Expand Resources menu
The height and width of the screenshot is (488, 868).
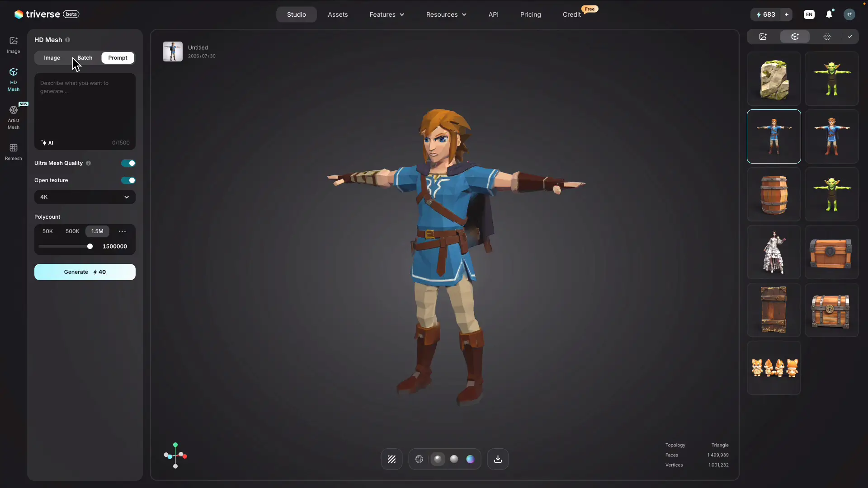point(446,14)
